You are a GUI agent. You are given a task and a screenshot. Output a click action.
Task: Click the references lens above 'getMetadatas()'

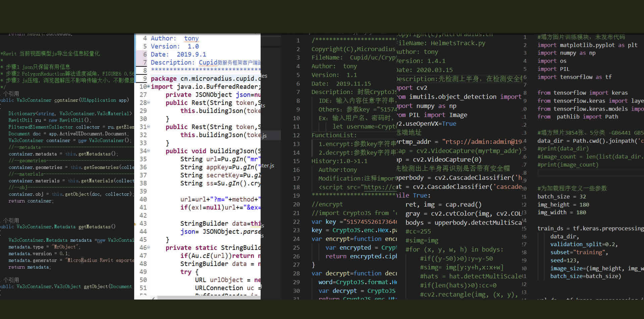pyautogui.click(x=11, y=221)
